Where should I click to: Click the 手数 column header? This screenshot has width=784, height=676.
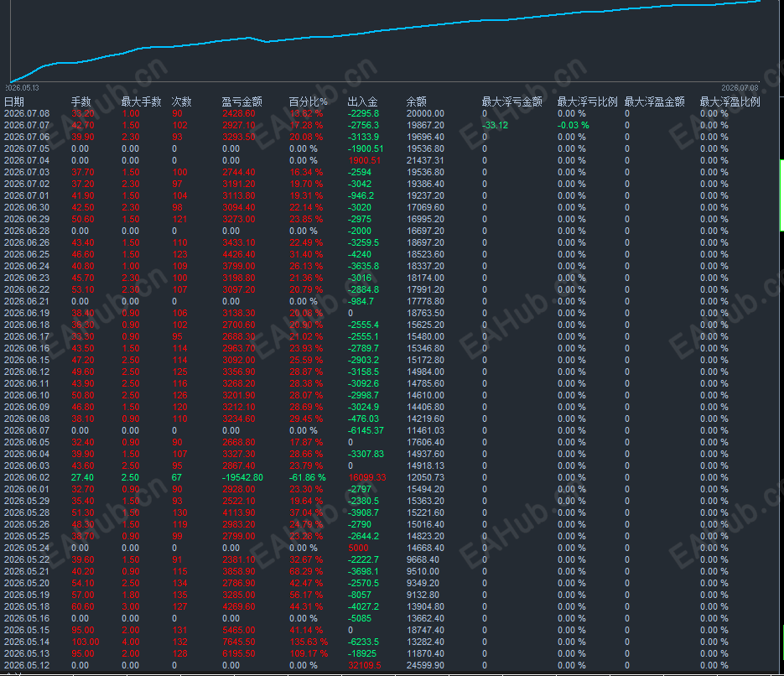pos(81,102)
